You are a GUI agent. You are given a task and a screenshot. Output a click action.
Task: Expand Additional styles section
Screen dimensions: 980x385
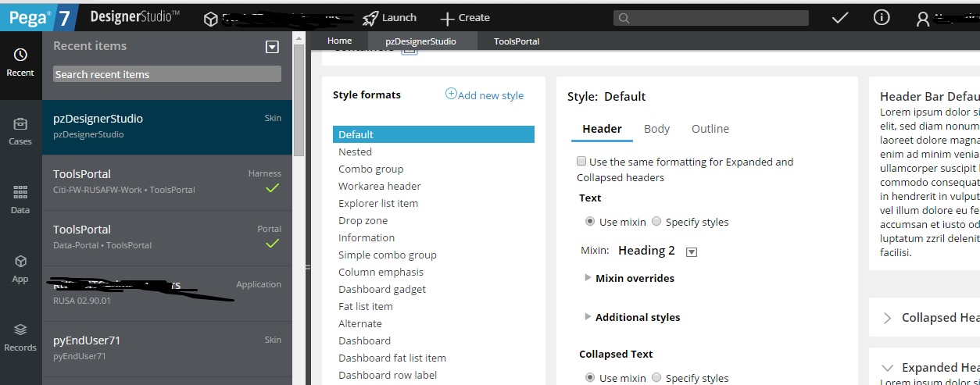coord(588,316)
